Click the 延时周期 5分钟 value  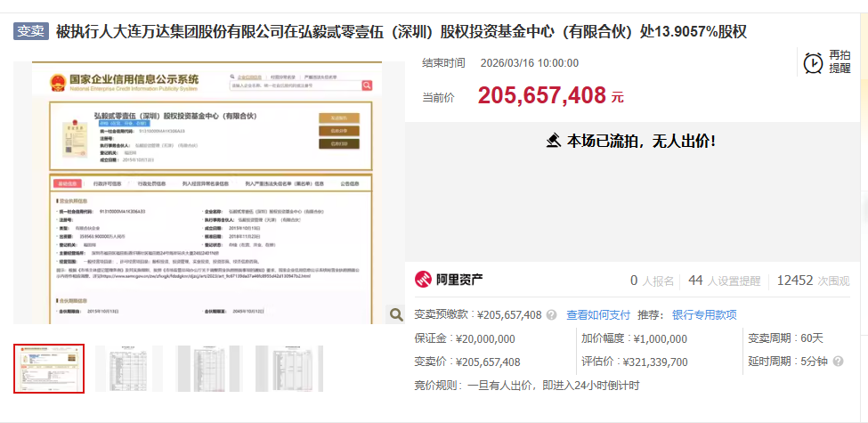click(814, 362)
